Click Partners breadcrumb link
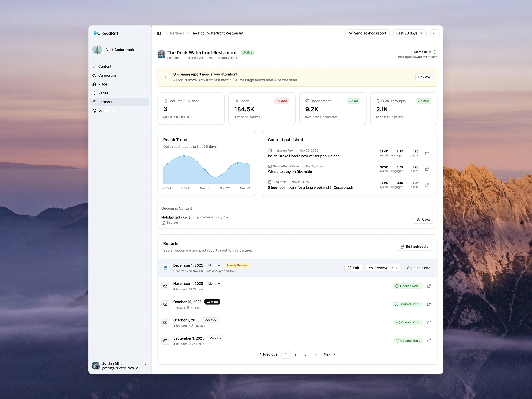The image size is (532, 399). (177, 33)
